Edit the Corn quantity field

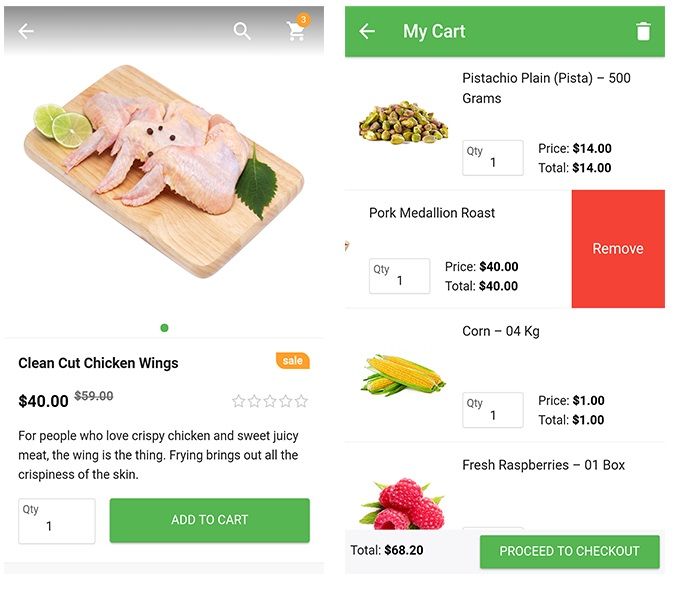[x=493, y=410]
